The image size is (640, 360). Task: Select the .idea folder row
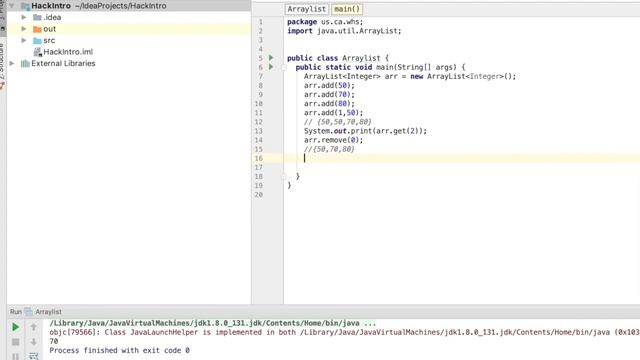coord(129,18)
